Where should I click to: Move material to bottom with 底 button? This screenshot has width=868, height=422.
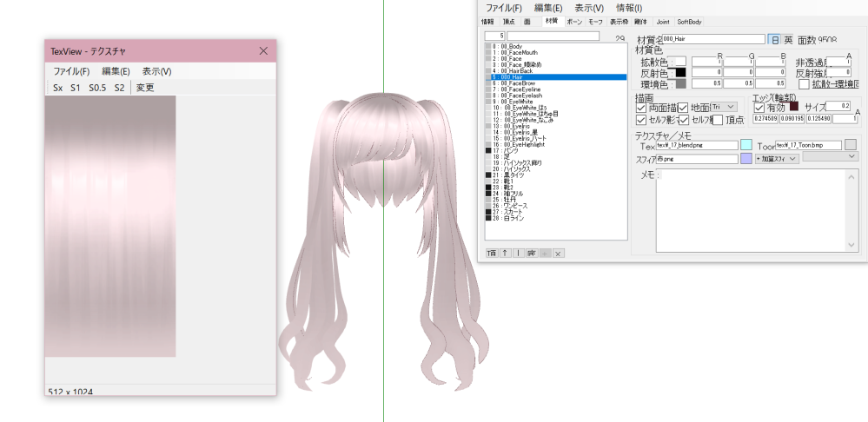[532, 254]
